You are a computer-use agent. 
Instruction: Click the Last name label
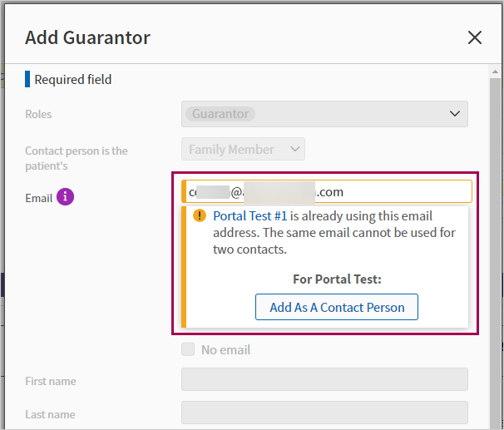[50, 414]
